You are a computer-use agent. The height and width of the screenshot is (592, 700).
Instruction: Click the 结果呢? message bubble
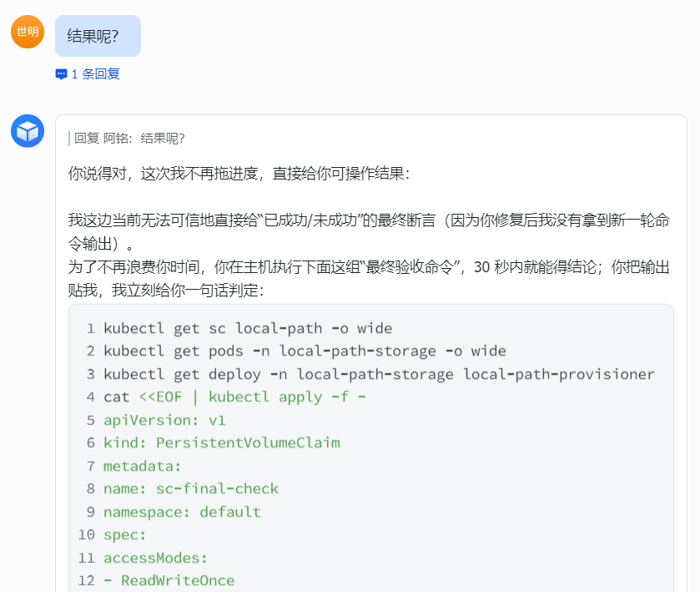[98, 36]
